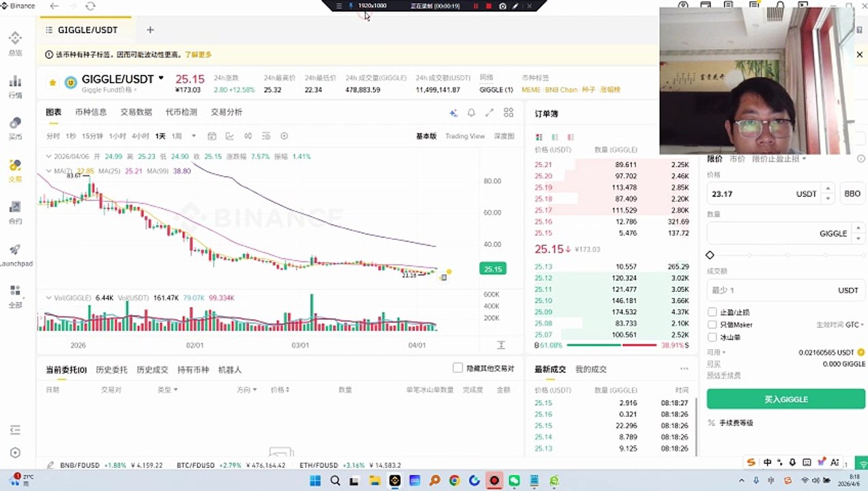Click the 成交额 input field

pos(786,290)
